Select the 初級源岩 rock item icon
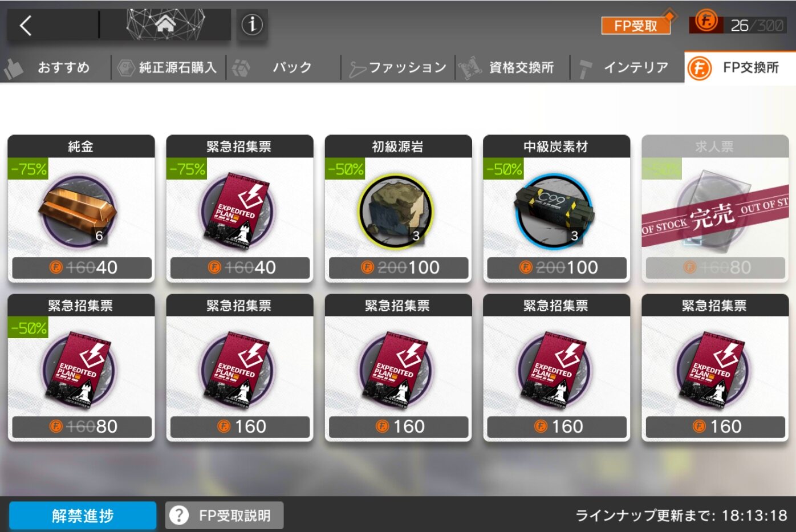This screenshot has width=796, height=532. 397,210
